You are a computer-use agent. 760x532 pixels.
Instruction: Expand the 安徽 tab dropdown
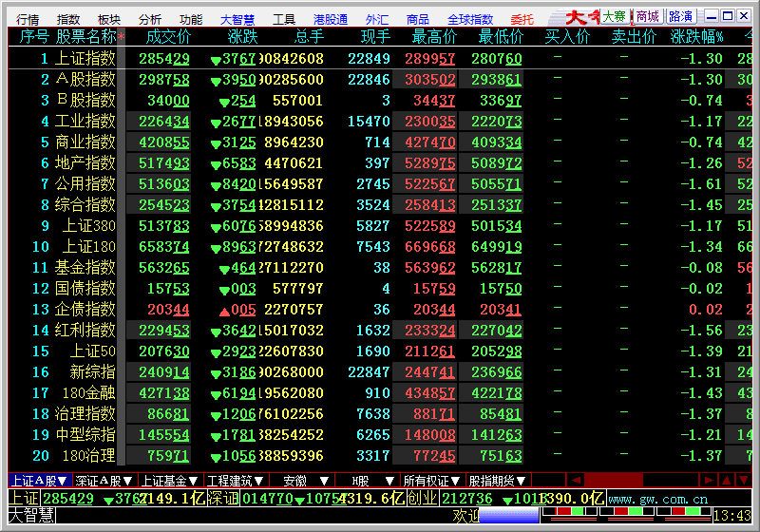pyautogui.click(x=324, y=481)
